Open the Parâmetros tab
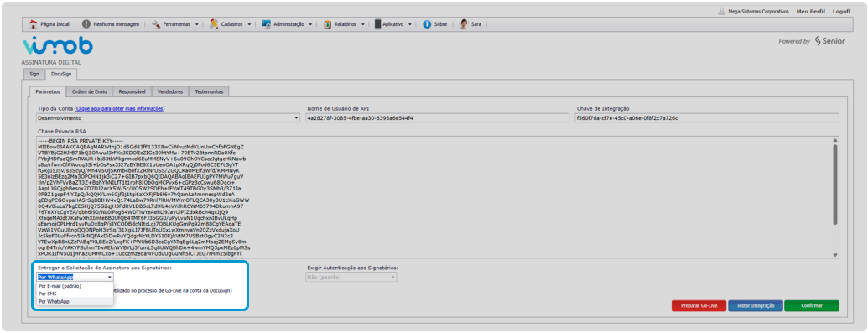Image resolution: width=868 pixels, height=333 pixels. [47, 91]
